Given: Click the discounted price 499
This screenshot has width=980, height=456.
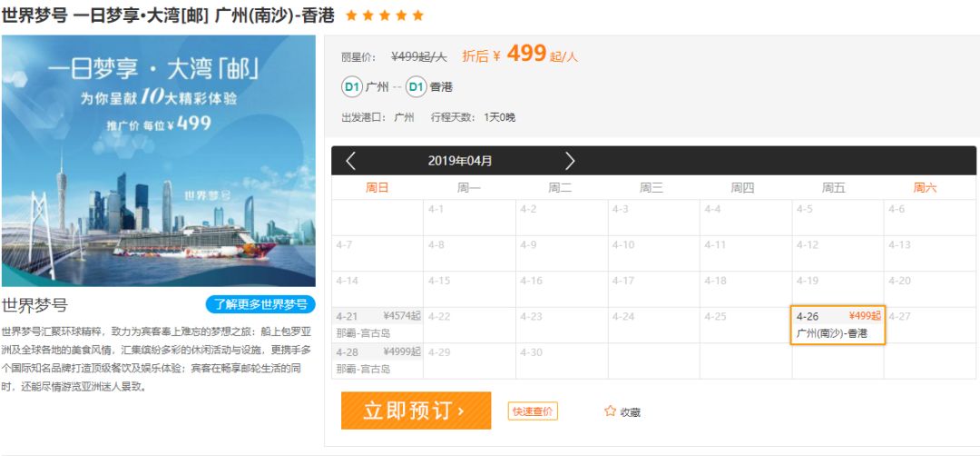Looking at the screenshot, I should 527,54.
